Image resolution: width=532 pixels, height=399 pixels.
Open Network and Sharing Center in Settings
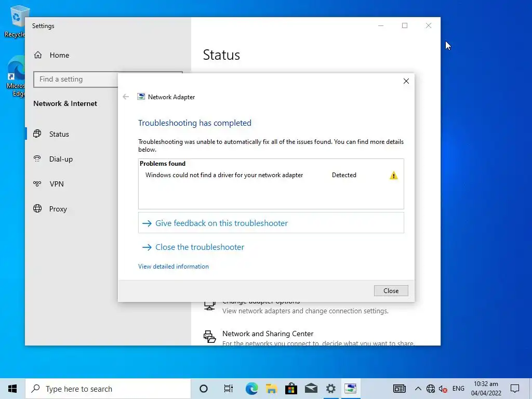(268, 334)
